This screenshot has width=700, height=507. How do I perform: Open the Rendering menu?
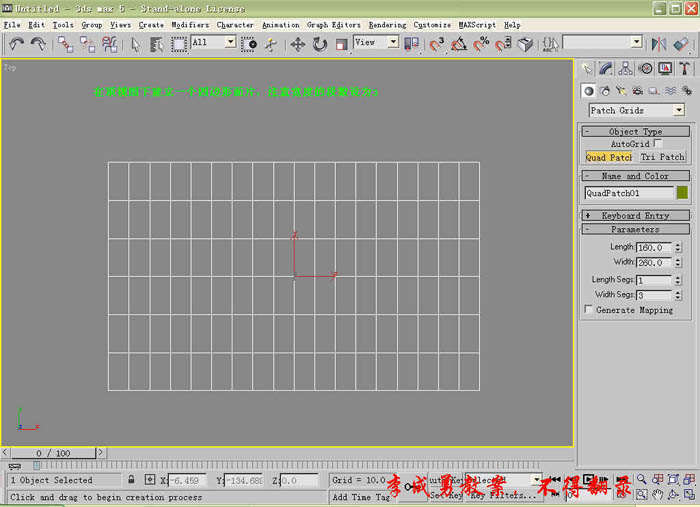(388, 25)
